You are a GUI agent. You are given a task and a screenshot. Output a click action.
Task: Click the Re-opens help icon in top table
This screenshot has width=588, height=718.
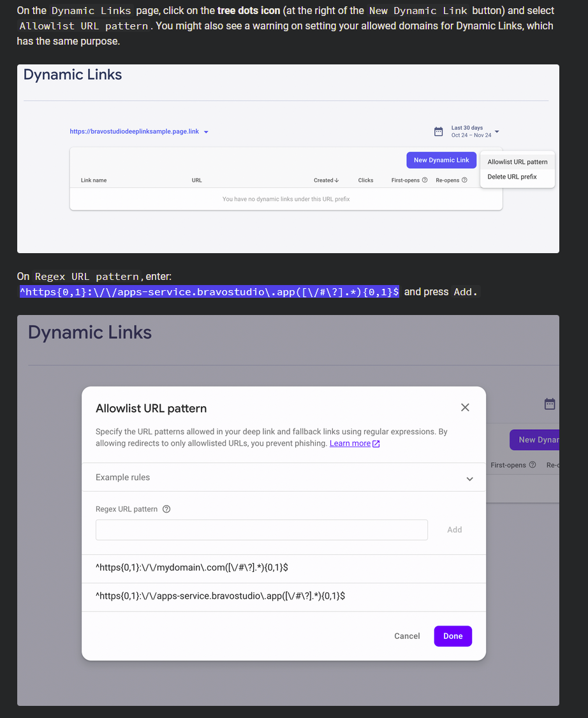click(464, 180)
